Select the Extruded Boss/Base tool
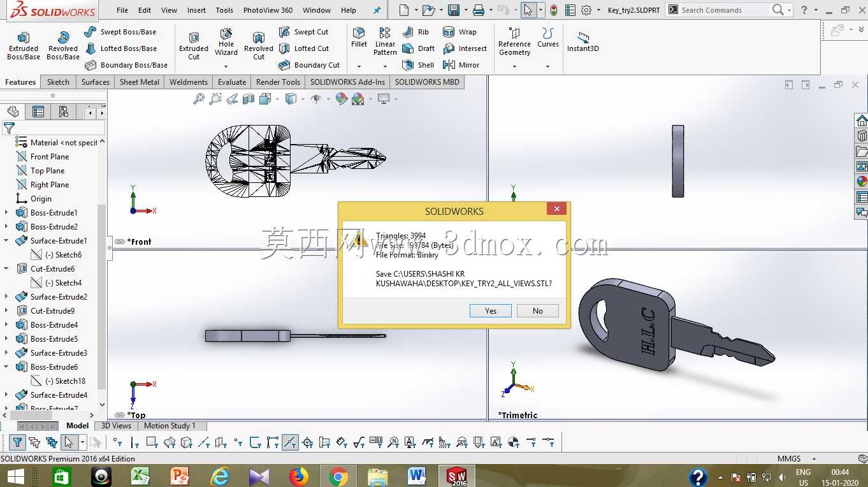 point(23,46)
